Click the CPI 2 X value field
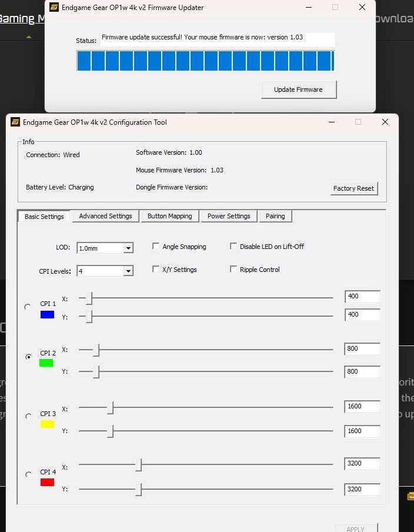Screen dimensions: 414x532 (362, 349)
